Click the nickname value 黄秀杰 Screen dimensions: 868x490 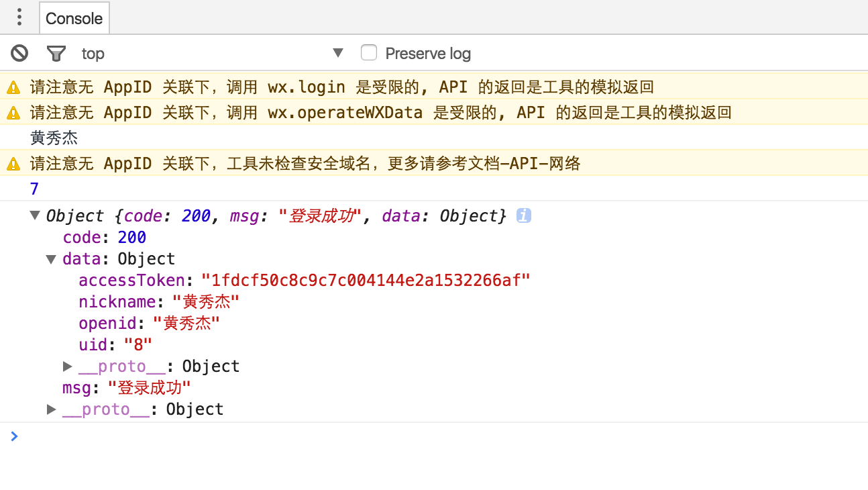[206, 301]
